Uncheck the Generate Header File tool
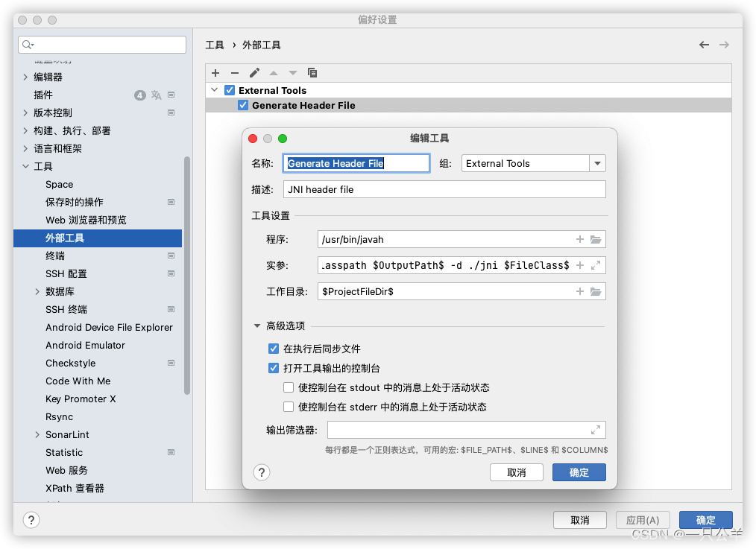The image size is (756, 549). (x=243, y=105)
